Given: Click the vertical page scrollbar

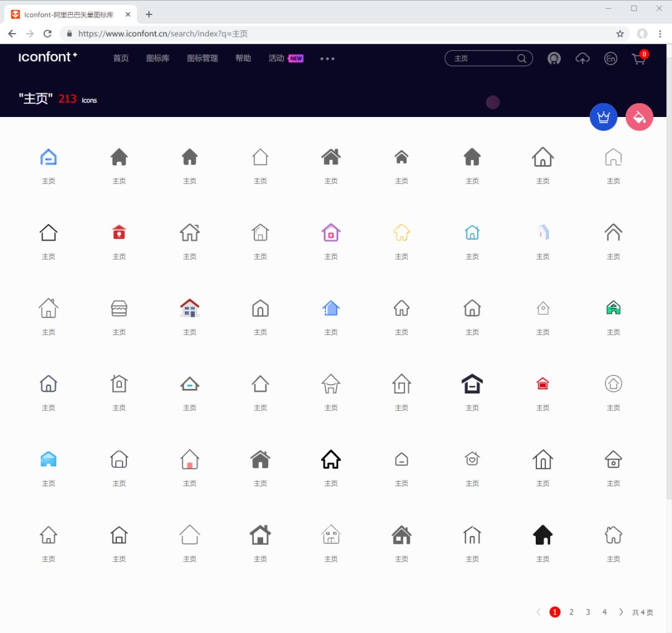Looking at the screenshot, I should (669, 279).
